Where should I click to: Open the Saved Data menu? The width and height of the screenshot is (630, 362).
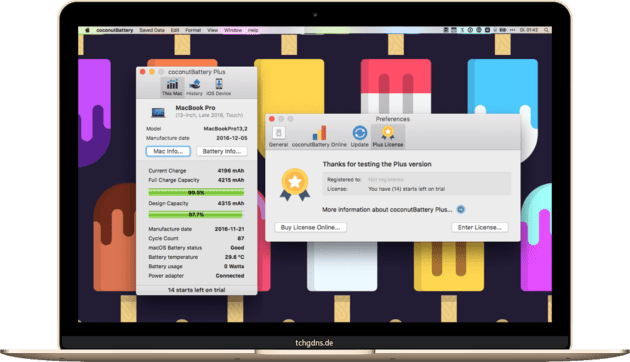[152, 30]
